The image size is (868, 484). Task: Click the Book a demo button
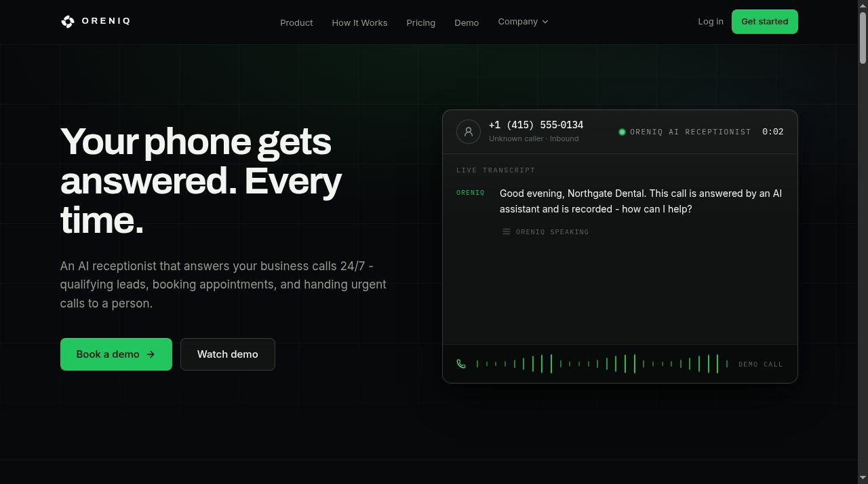click(116, 354)
